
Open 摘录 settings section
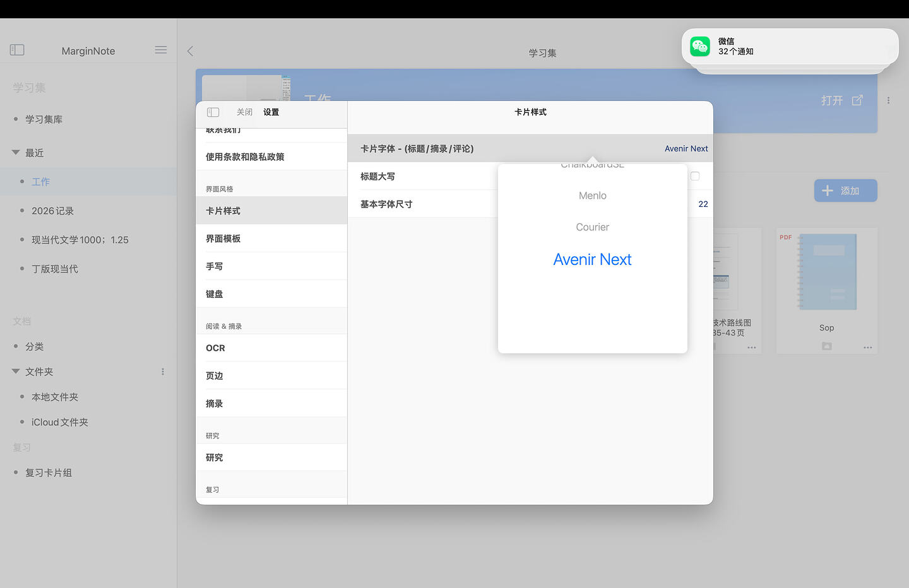coord(271,403)
